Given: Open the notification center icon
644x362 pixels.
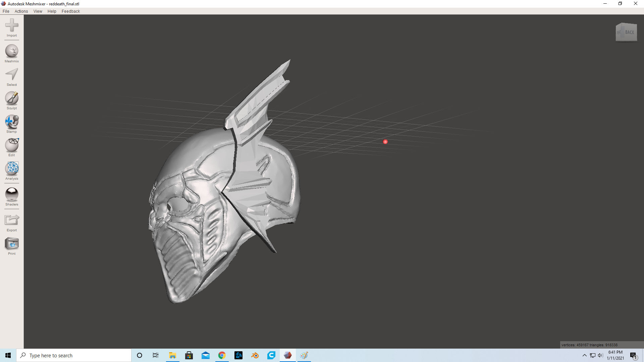Looking at the screenshot, I should point(633,355).
